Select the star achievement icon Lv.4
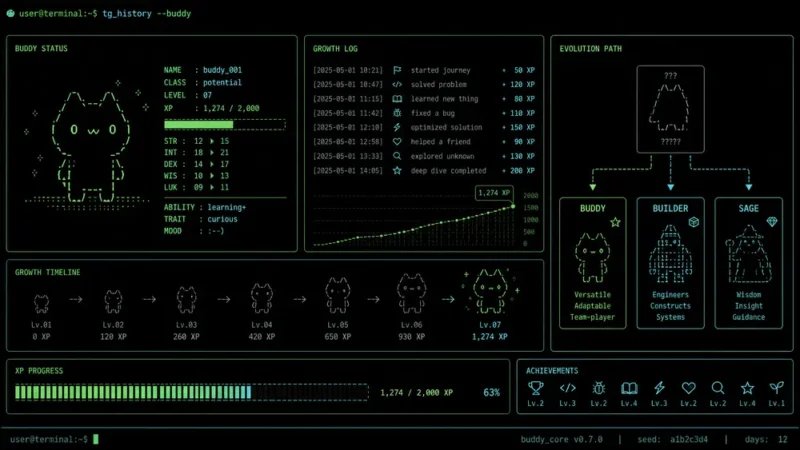The height and width of the screenshot is (450, 800). [x=747, y=388]
